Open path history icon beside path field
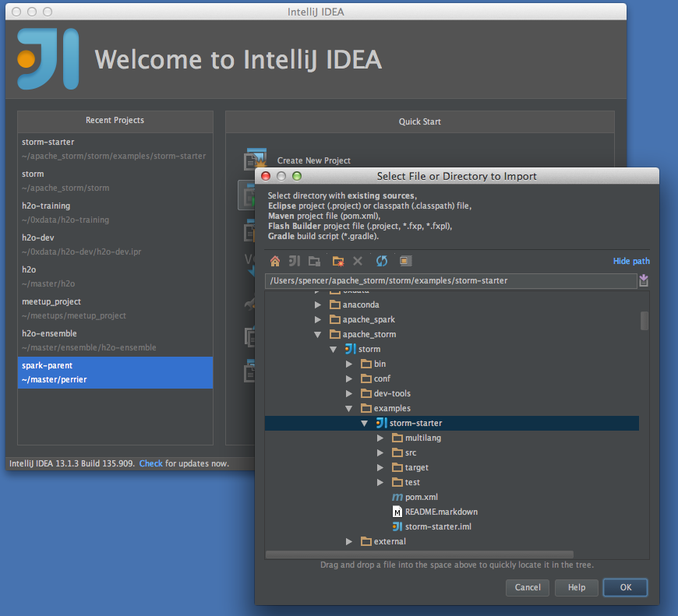The height and width of the screenshot is (616, 678). 644,281
